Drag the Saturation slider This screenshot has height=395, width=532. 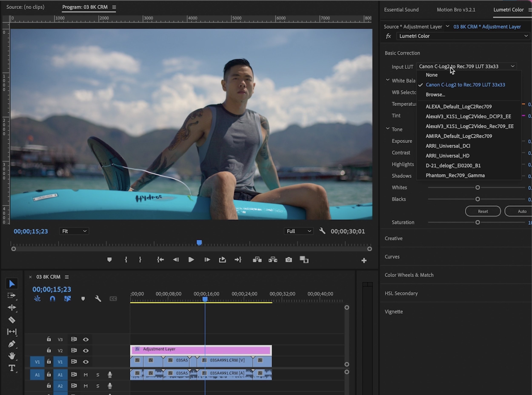click(478, 222)
